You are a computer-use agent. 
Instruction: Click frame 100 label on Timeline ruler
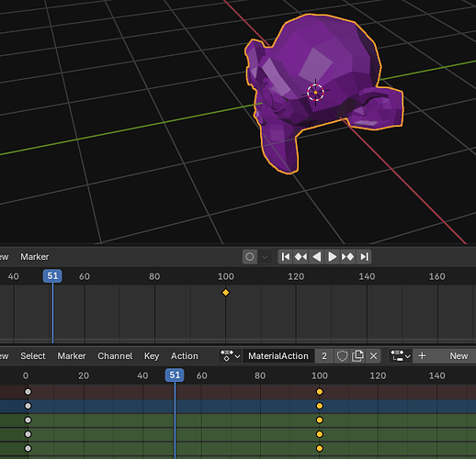click(x=226, y=276)
